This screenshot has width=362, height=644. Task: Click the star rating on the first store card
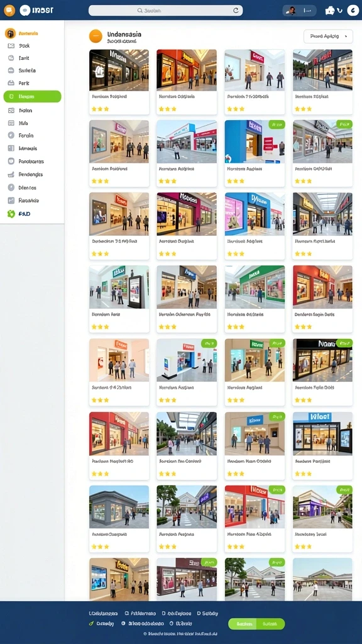[100, 109]
